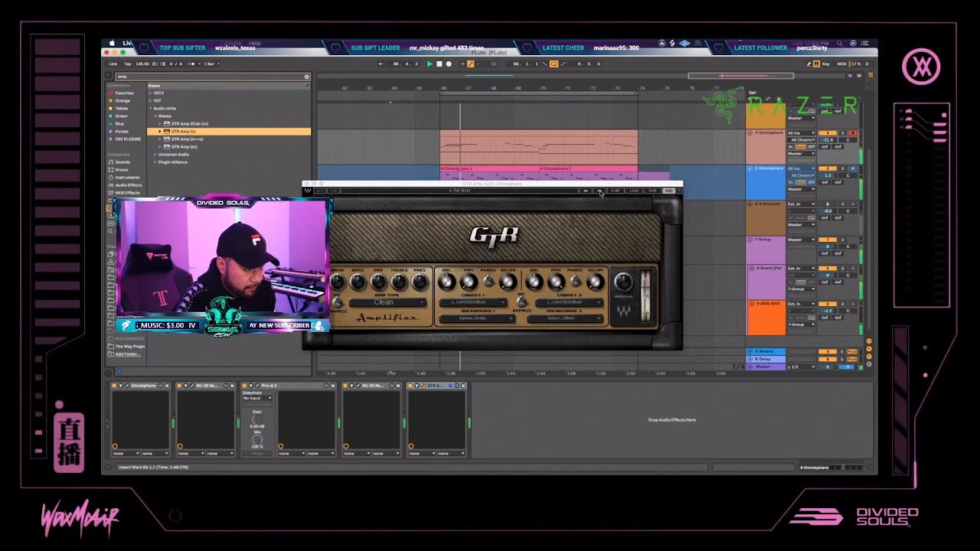This screenshot has width=980, height=551.
Task: Select GTR Amp 2Cab (m) in the browser
Action: (189, 123)
